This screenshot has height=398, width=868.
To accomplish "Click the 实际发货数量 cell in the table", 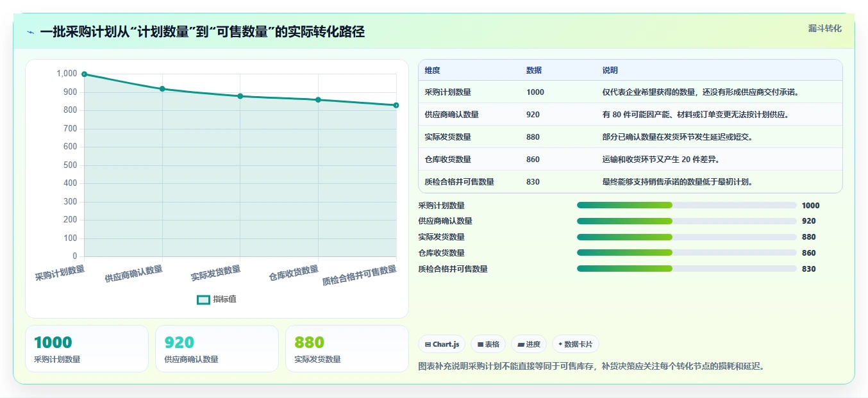I will click(447, 137).
